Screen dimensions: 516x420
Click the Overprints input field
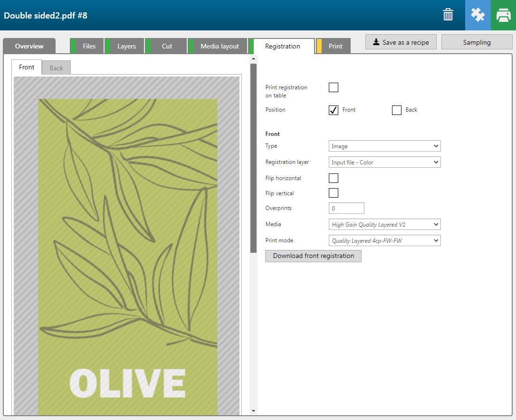point(346,209)
